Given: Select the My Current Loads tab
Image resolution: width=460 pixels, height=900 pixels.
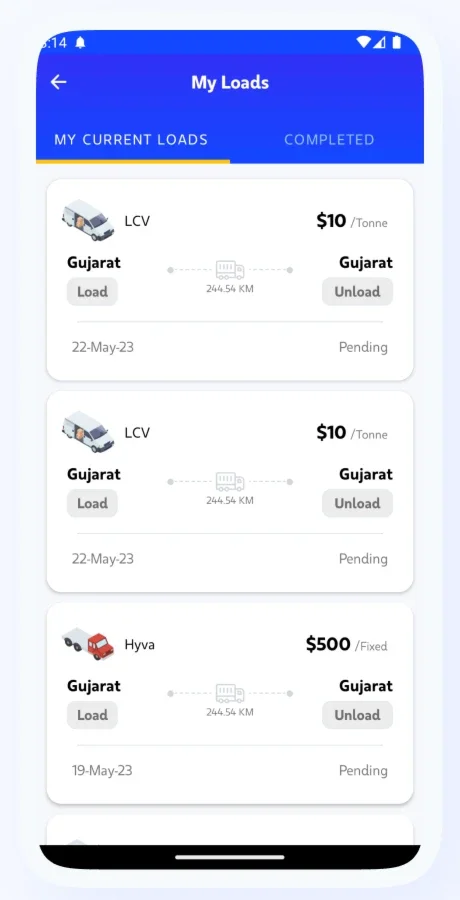Looking at the screenshot, I should tap(131, 139).
